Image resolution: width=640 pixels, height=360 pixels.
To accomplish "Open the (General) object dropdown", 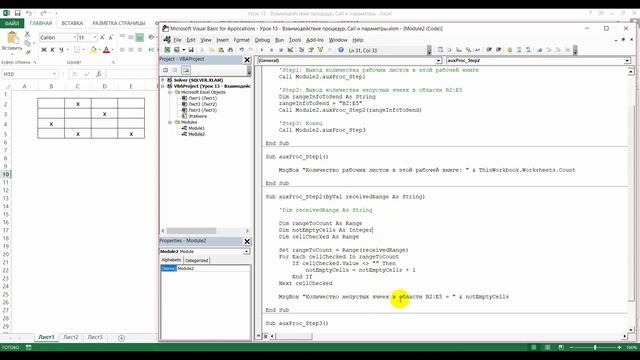I will pyautogui.click(x=438, y=60).
